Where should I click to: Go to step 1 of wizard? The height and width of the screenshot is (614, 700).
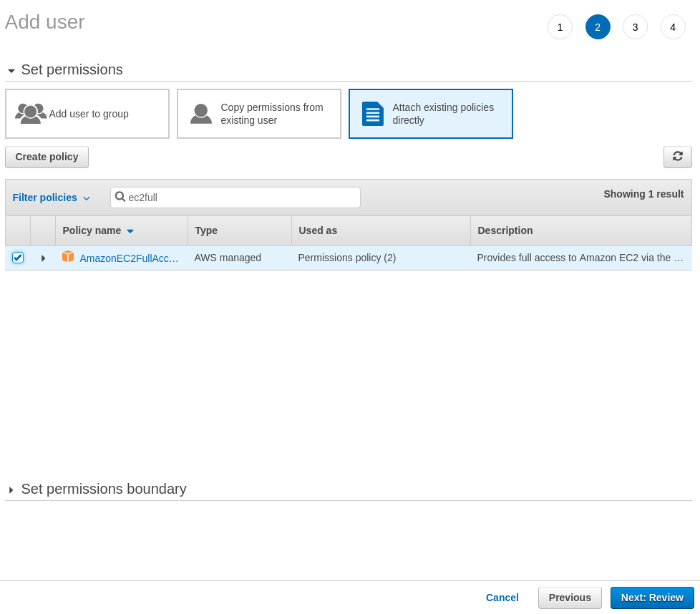pos(560,27)
